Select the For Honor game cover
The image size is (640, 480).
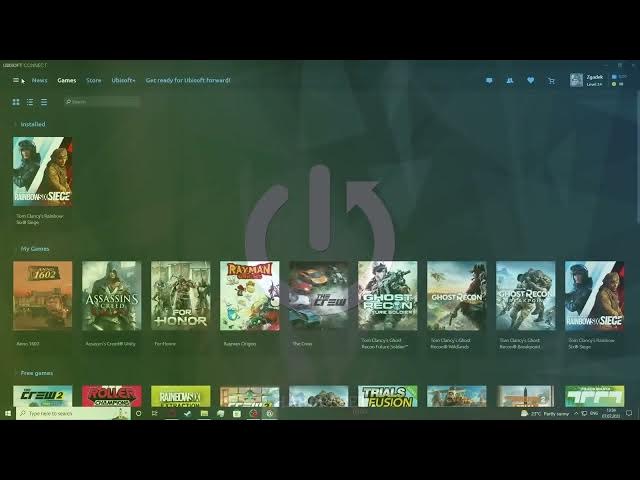[x=180, y=295]
